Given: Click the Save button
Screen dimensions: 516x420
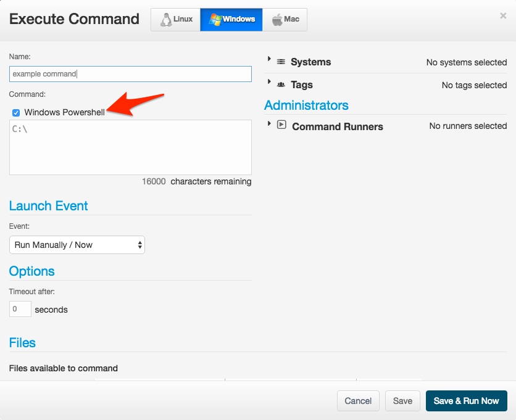Looking at the screenshot, I should pyautogui.click(x=402, y=401).
